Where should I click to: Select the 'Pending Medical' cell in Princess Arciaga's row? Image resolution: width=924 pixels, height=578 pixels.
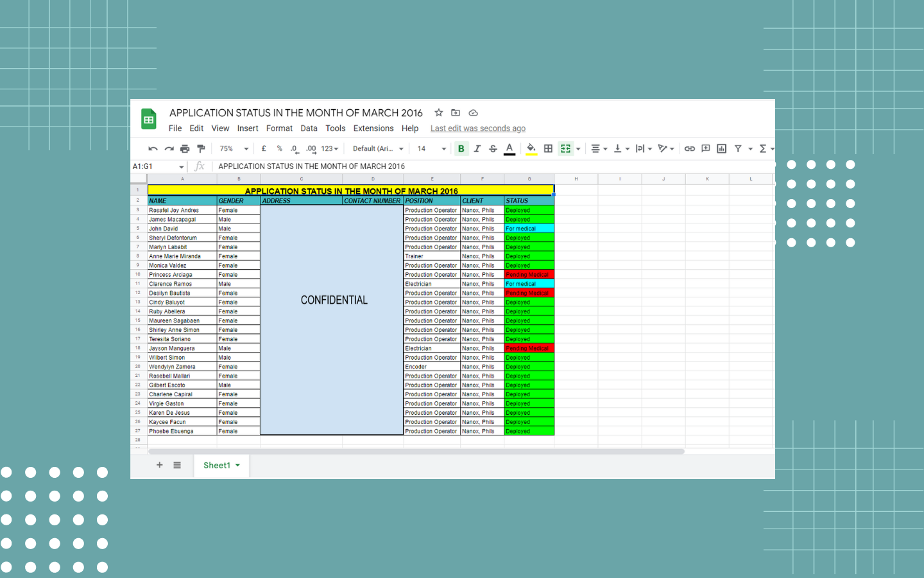tap(529, 275)
